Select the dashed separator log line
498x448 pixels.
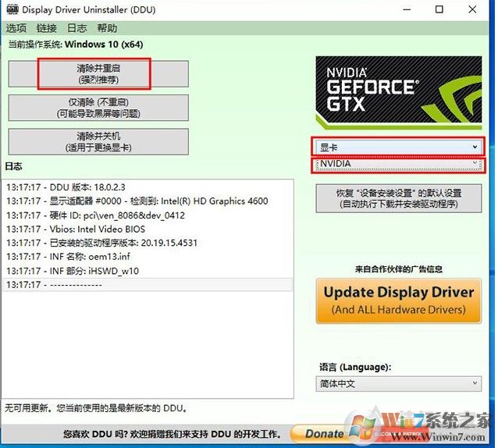(148, 284)
